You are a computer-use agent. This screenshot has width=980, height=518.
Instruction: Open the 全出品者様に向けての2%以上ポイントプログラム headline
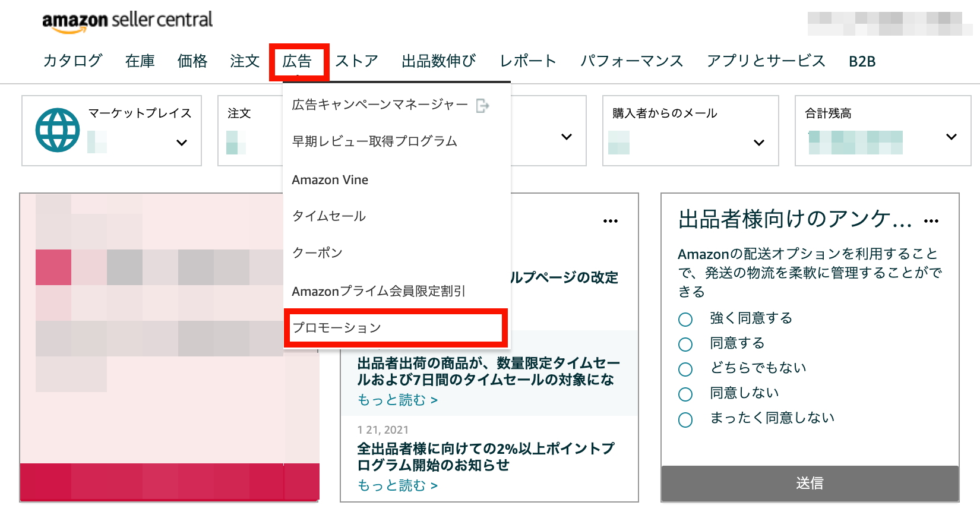[486, 457]
